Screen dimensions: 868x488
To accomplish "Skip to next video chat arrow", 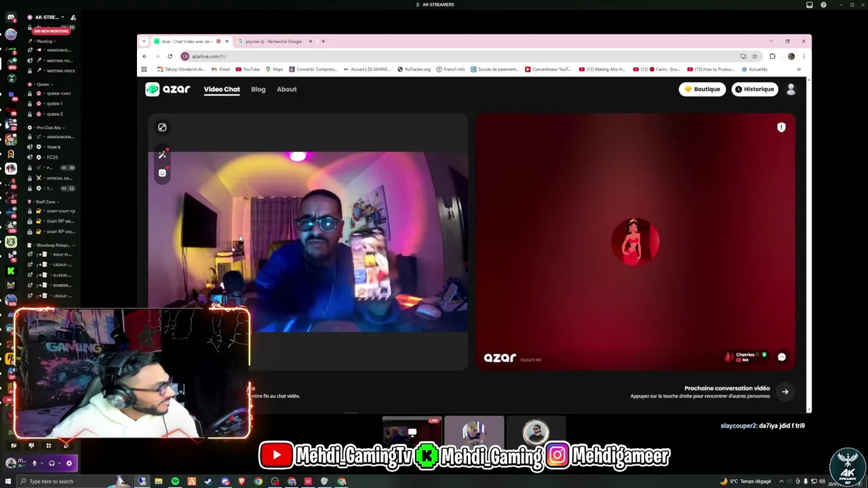I will (785, 391).
